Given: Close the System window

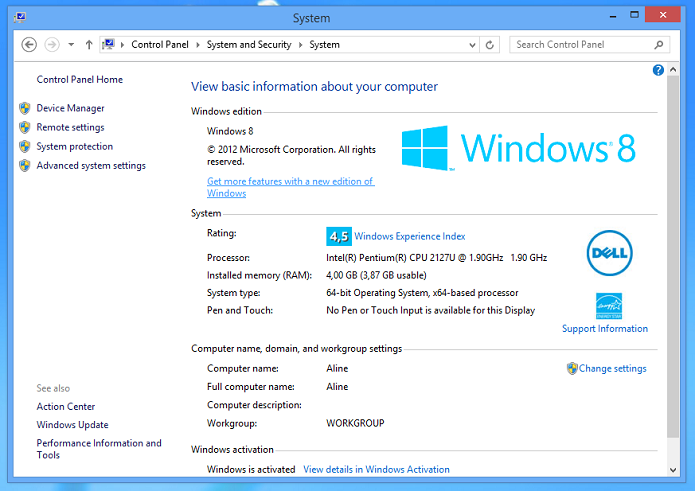Looking at the screenshot, I should 663,15.
